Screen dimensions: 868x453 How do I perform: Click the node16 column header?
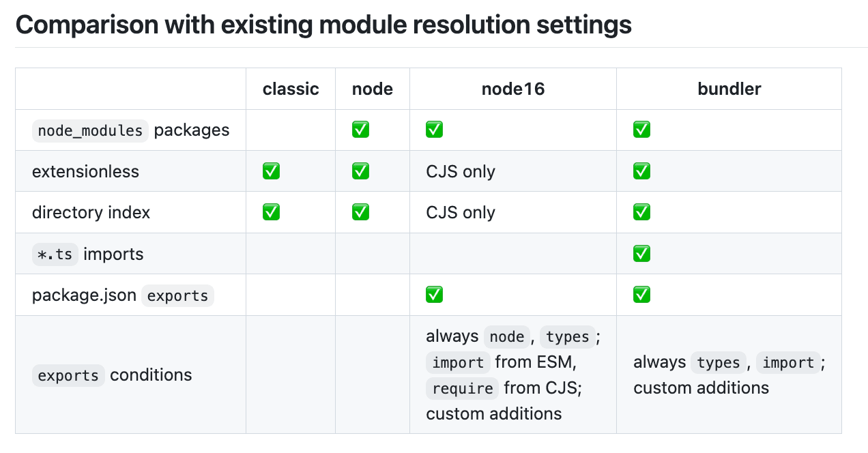(513, 89)
